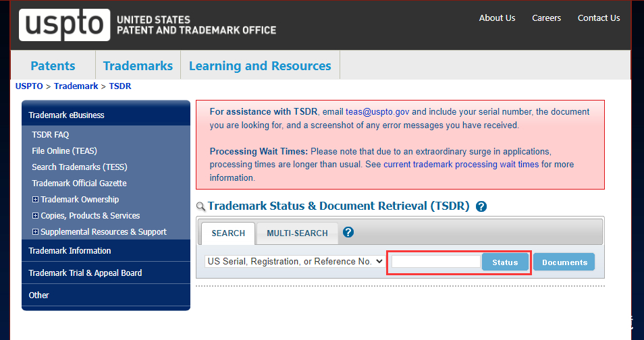The height and width of the screenshot is (340, 644).
Task: Open the Trademarks menu
Action: (x=138, y=65)
